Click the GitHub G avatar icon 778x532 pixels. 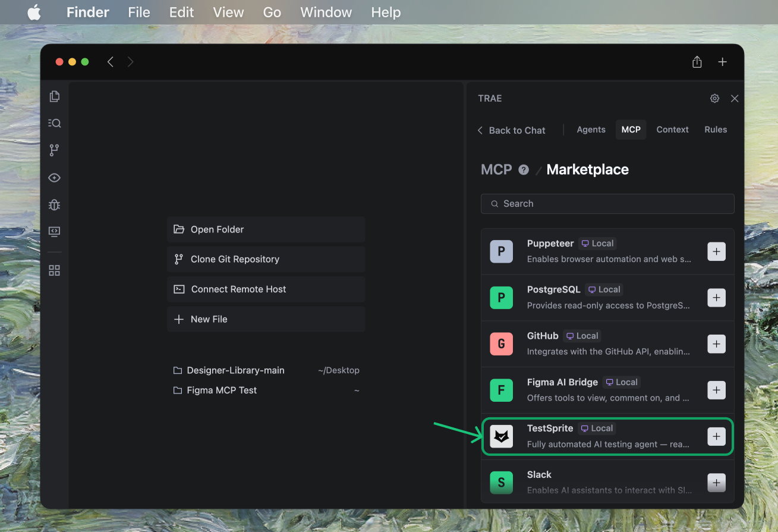[x=502, y=344]
